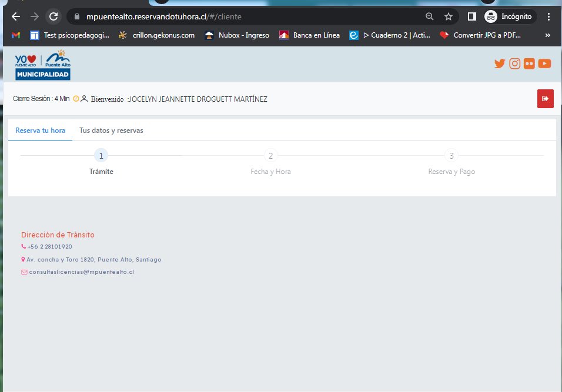Viewport: 562px width, 392px height.
Task: Open the Chrome three-dot menu
Action: [548, 16]
